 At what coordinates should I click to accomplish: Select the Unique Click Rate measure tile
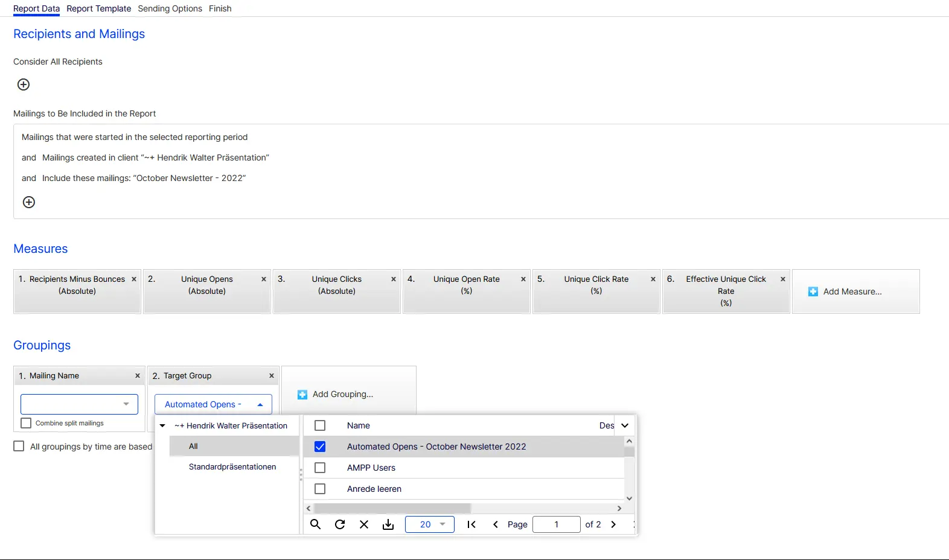[596, 291]
